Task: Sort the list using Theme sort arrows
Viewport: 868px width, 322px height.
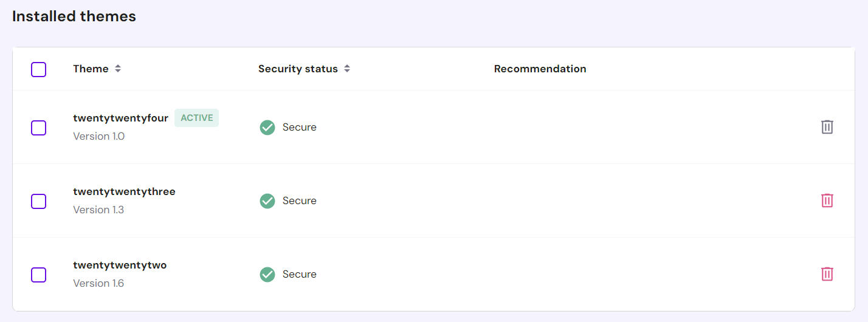Action: (x=118, y=69)
